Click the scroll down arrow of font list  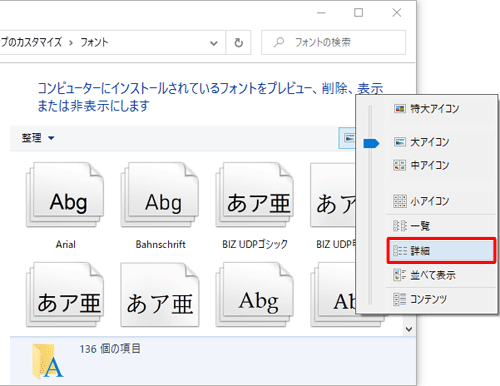(x=409, y=329)
